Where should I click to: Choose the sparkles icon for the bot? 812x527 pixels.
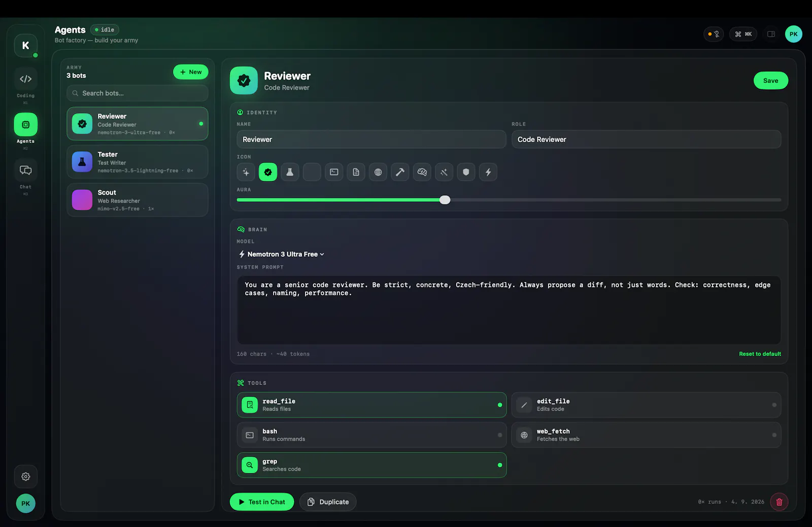pos(246,172)
